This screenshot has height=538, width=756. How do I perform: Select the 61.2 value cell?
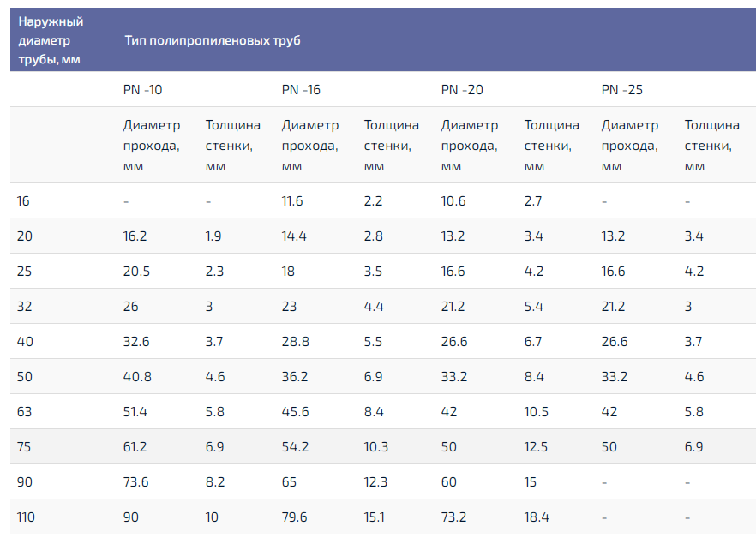pos(135,447)
